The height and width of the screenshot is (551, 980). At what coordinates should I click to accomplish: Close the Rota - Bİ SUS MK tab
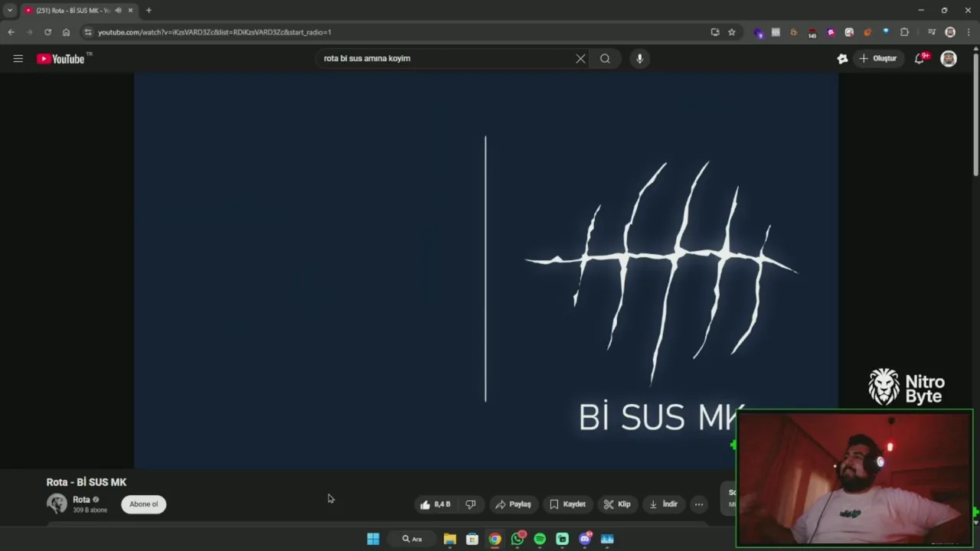pyautogui.click(x=130, y=11)
